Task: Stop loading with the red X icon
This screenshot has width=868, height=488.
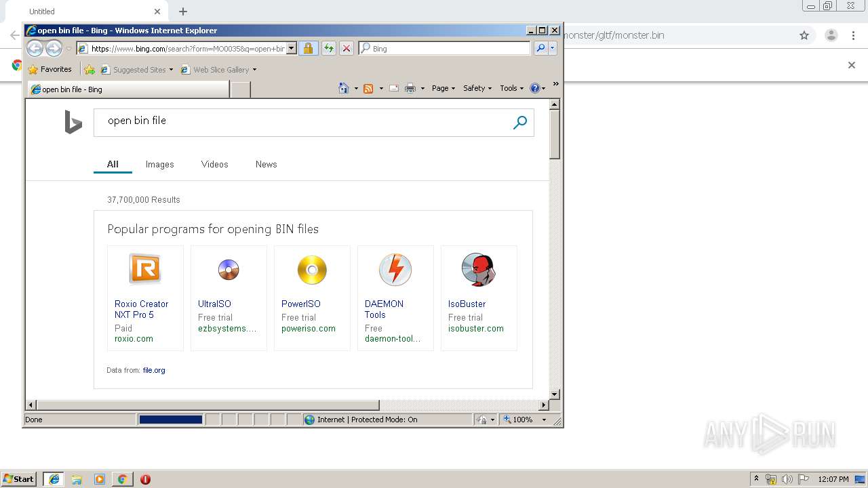Action: point(347,48)
